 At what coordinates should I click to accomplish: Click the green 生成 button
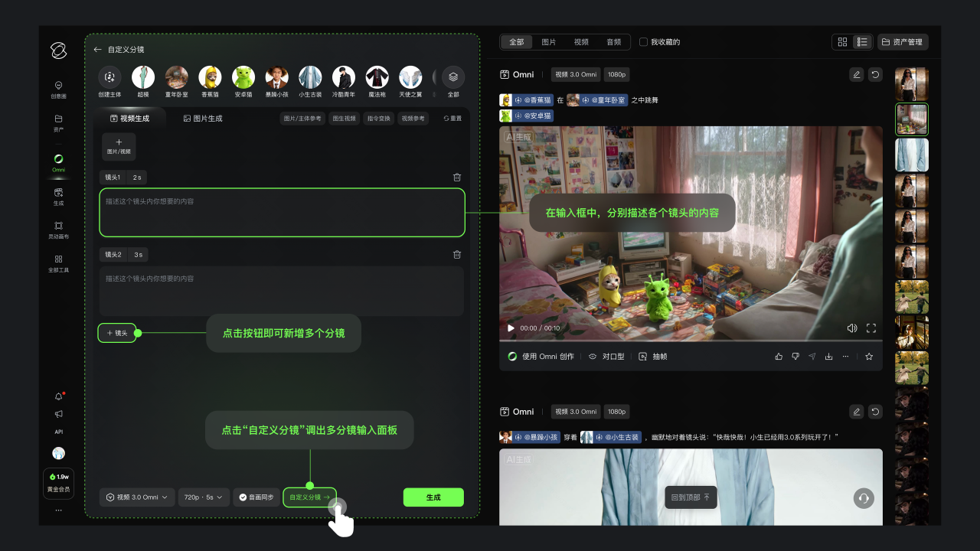433,497
